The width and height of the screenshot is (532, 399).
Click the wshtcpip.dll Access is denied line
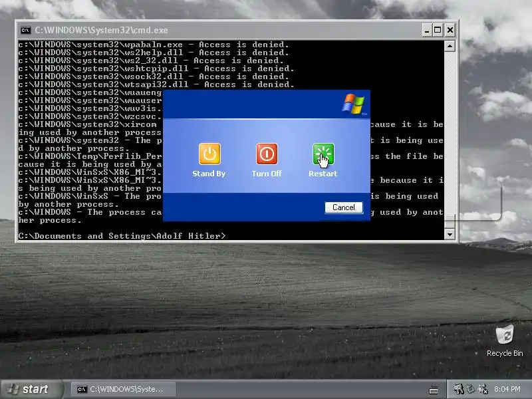click(x=156, y=68)
